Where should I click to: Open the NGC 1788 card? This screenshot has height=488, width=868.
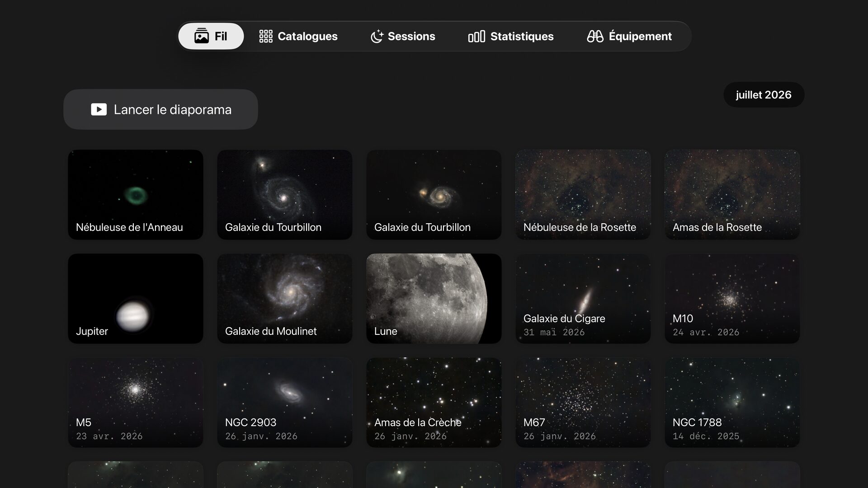click(x=732, y=403)
